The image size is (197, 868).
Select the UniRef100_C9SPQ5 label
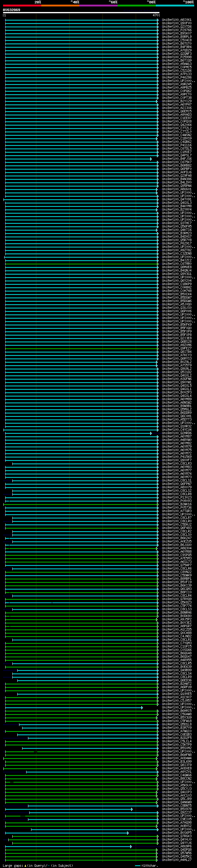[x=176, y=555]
